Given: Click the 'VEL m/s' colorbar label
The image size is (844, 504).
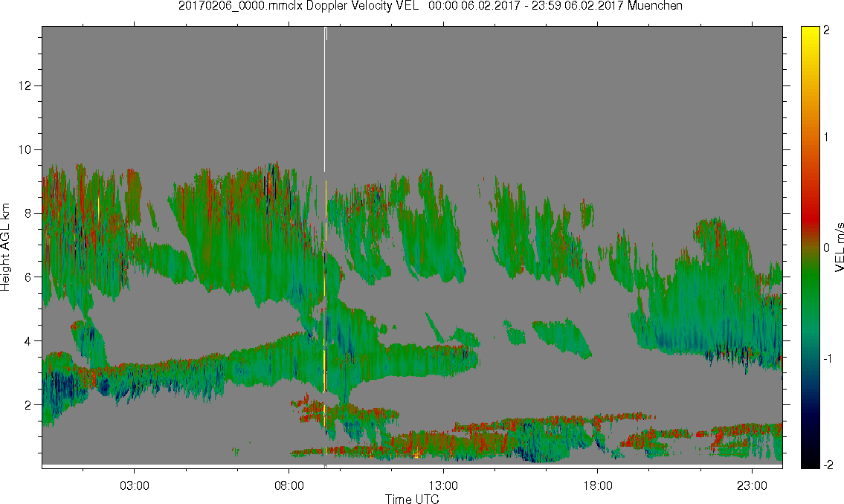Looking at the screenshot, I should (x=839, y=248).
